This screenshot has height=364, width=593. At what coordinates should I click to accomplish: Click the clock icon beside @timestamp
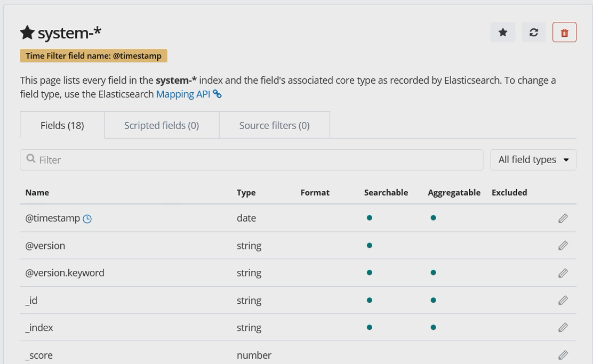[87, 219]
